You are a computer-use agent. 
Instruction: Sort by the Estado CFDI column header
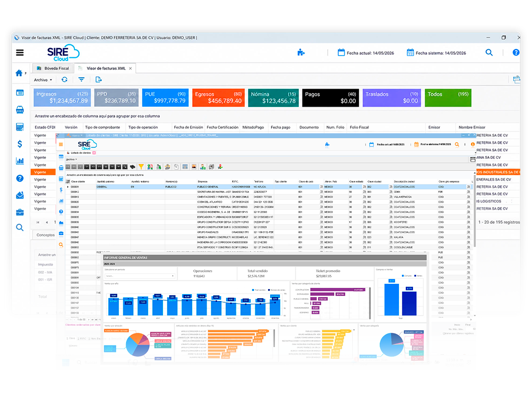[45, 127]
